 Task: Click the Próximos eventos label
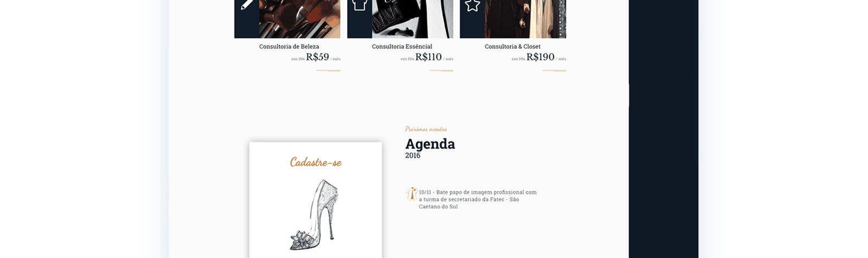click(x=426, y=129)
